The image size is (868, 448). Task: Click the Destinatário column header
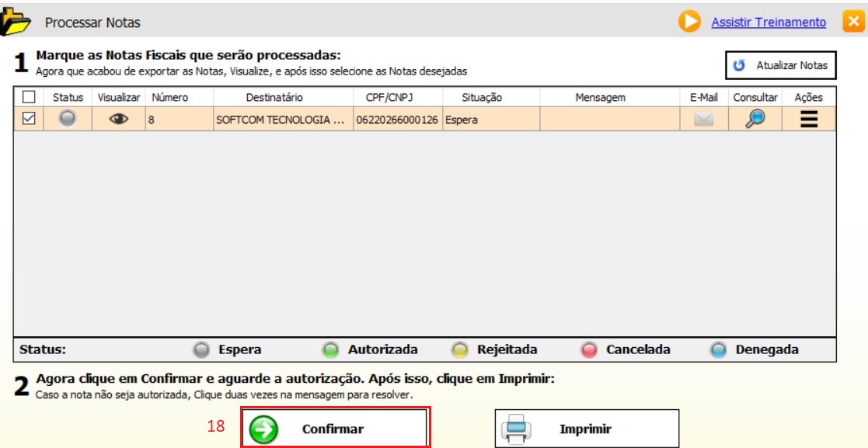pos(274,97)
